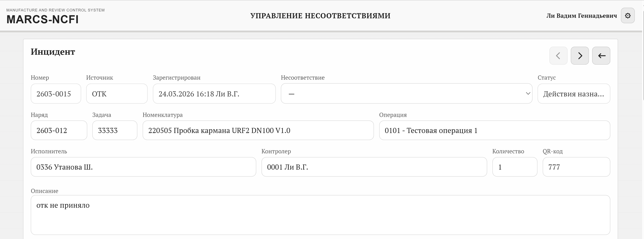Select the Зарегистрирован timestamp field
This screenshot has width=644, height=239.
click(x=214, y=94)
